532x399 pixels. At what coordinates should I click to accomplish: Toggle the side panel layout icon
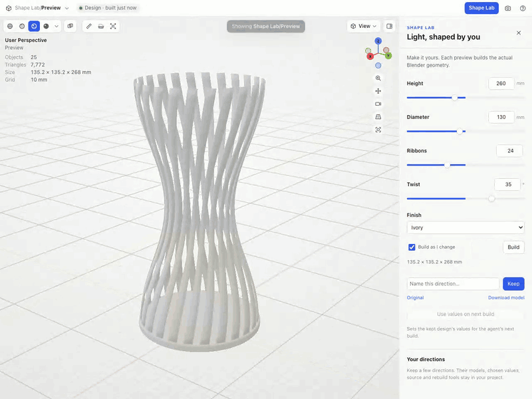tap(389, 26)
